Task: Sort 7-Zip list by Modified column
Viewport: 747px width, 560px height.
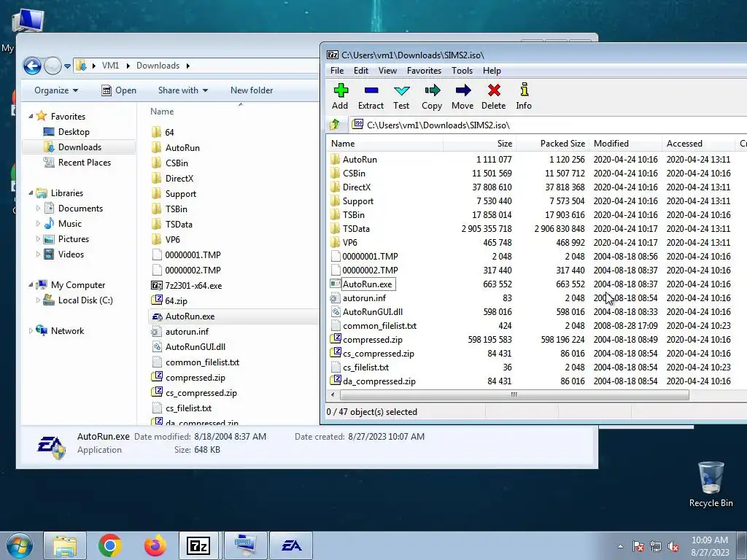Action: (x=625, y=144)
